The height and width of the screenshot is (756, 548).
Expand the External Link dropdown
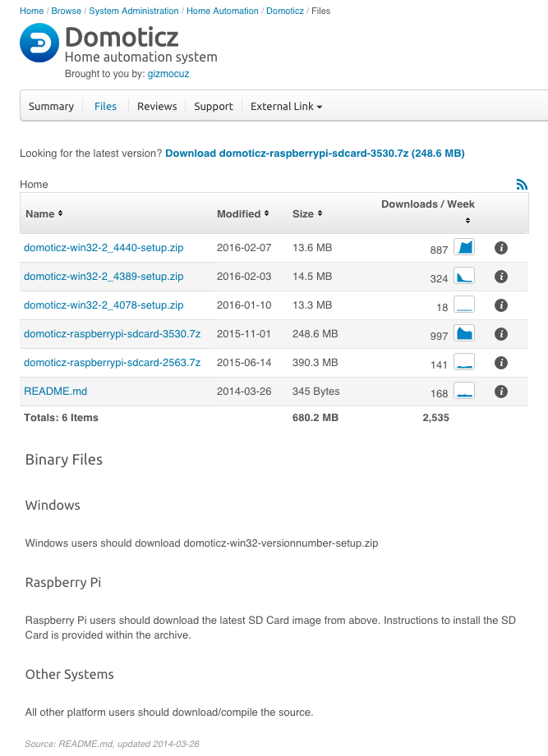pyautogui.click(x=286, y=106)
